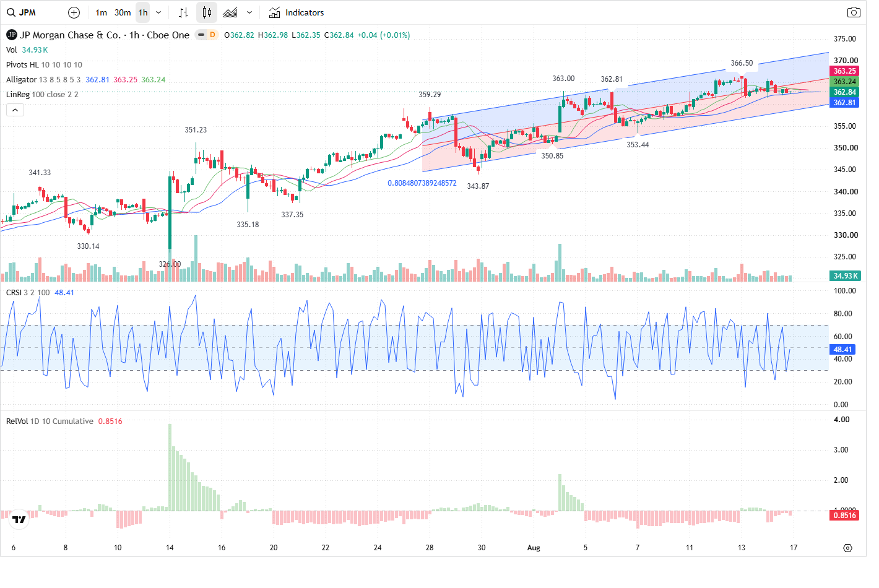Collapse the indicator legend with the chevron
Viewport: 879px width, 588px height.
point(15,110)
